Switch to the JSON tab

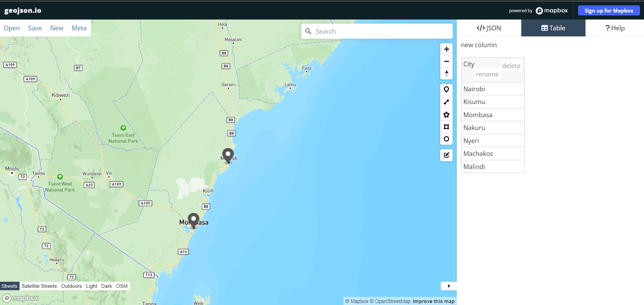[489, 28]
